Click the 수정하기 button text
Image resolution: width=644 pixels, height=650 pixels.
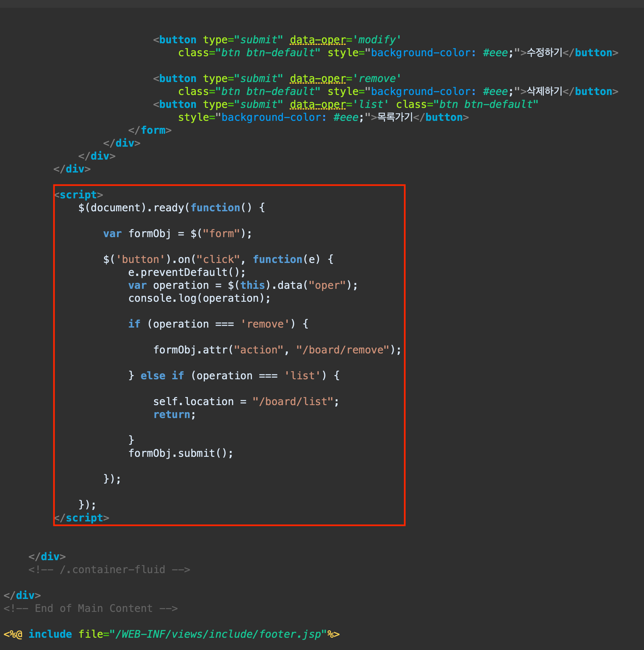[544, 52]
